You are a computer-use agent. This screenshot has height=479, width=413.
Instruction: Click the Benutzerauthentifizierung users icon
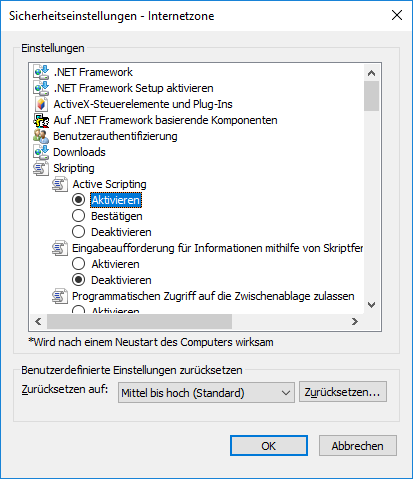(x=41, y=136)
